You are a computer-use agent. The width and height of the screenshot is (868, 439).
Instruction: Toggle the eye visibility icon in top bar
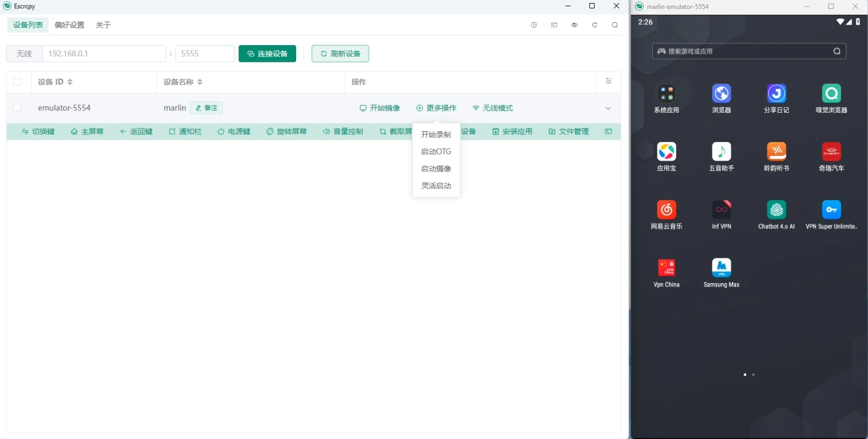574,25
